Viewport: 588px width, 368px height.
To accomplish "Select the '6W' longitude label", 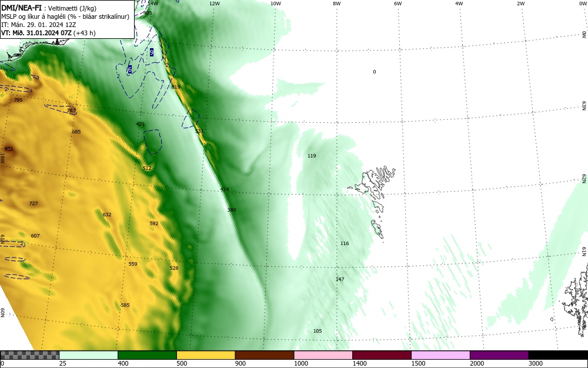I will 398,4.
